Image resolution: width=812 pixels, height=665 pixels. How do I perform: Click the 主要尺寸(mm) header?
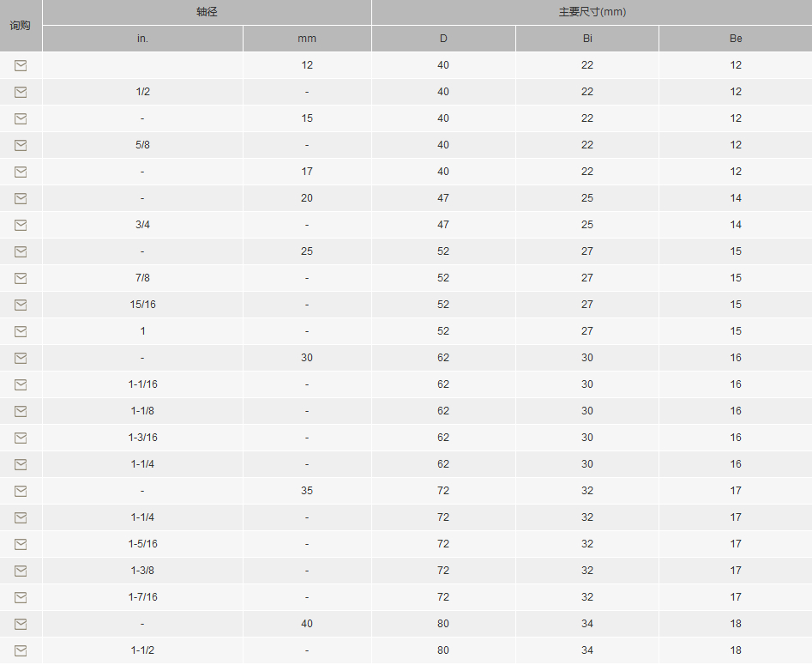click(591, 12)
